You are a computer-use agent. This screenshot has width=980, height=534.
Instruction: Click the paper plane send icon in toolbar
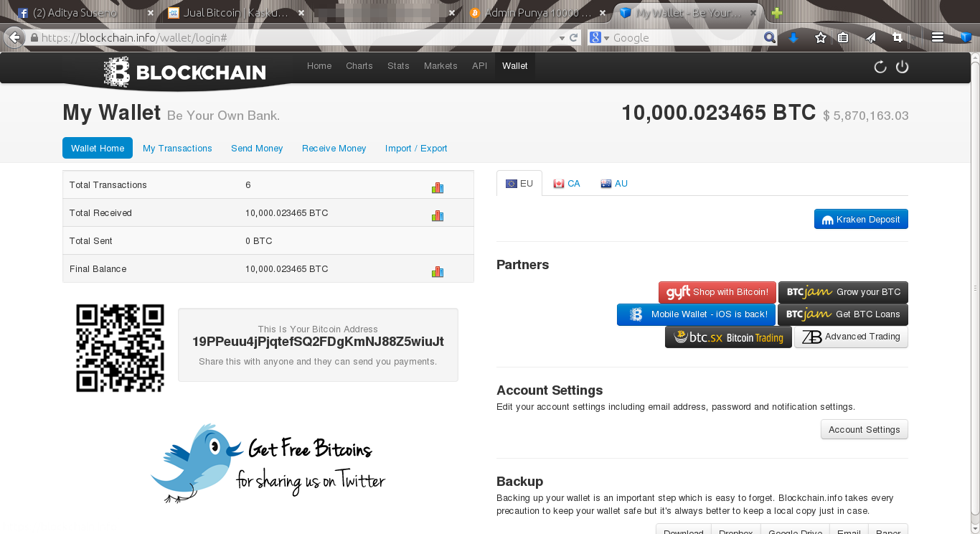871,38
